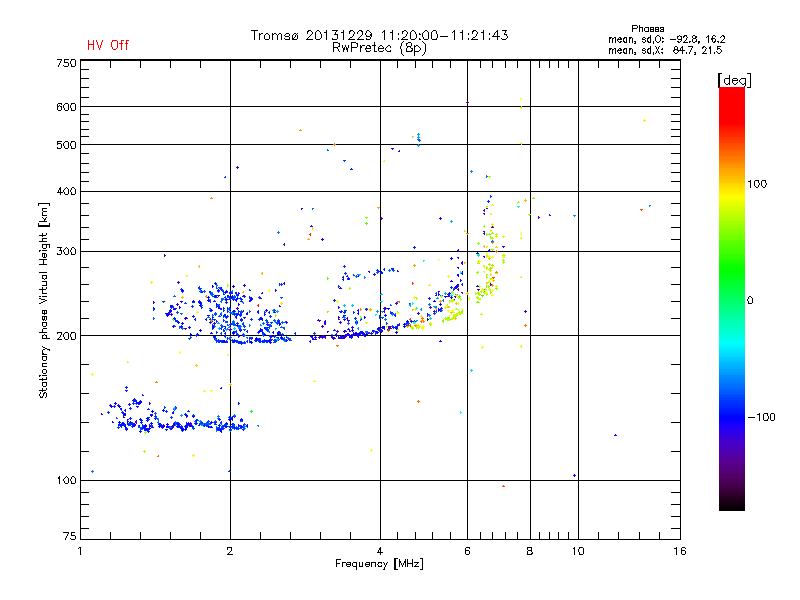Image resolution: width=800 pixels, height=600 pixels.
Task: Click the y-axis label '400'
Action: coord(66,191)
